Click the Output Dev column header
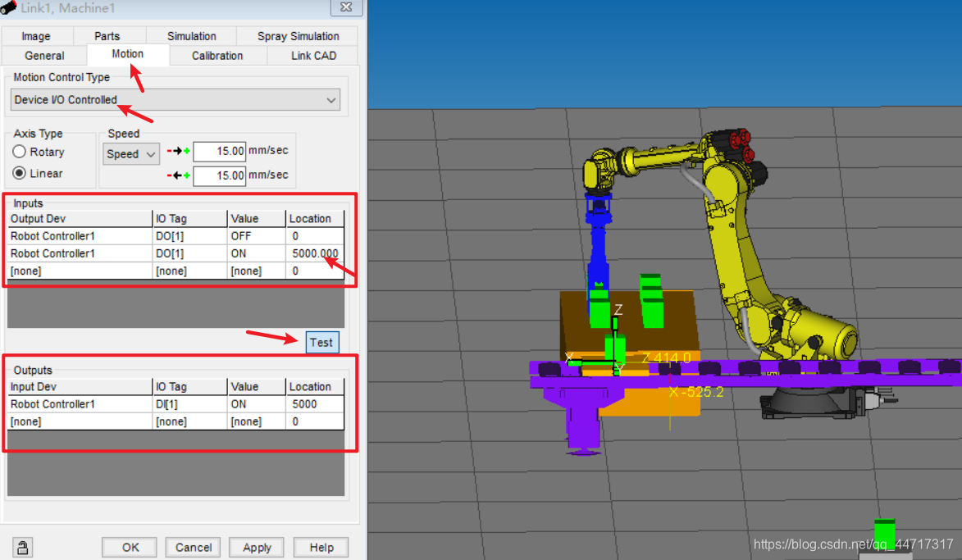This screenshot has width=962, height=560. pos(80,218)
